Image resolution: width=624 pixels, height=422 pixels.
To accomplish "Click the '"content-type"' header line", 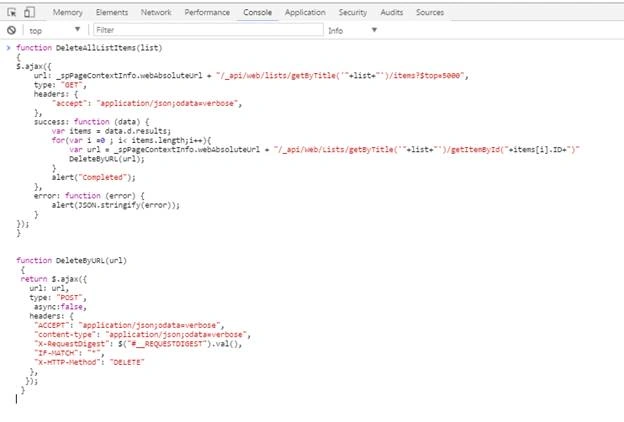I will pyautogui.click(x=142, y=334).
